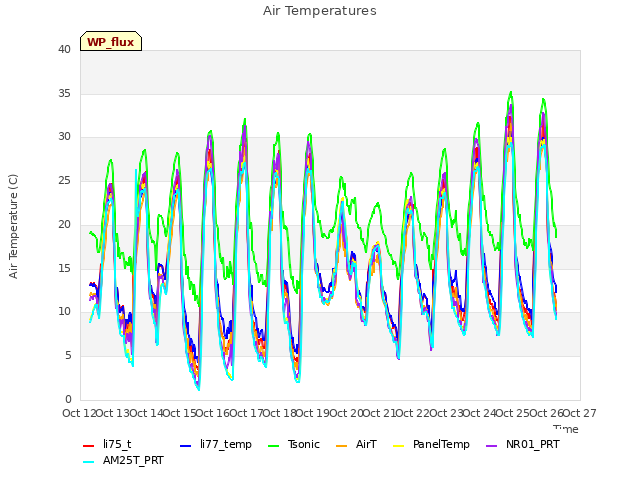This screenshot has width=640, height=480.
Task: Toggle the li77_temp legend entry
Action: [216, 444]
